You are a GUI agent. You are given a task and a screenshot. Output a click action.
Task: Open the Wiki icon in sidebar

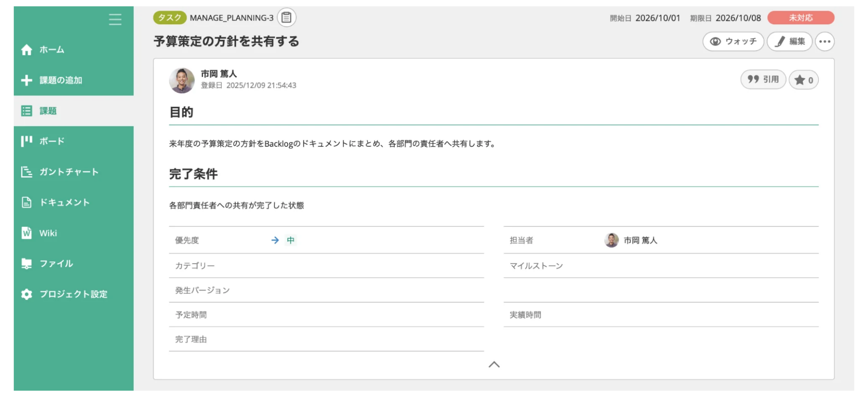point(26,233)
